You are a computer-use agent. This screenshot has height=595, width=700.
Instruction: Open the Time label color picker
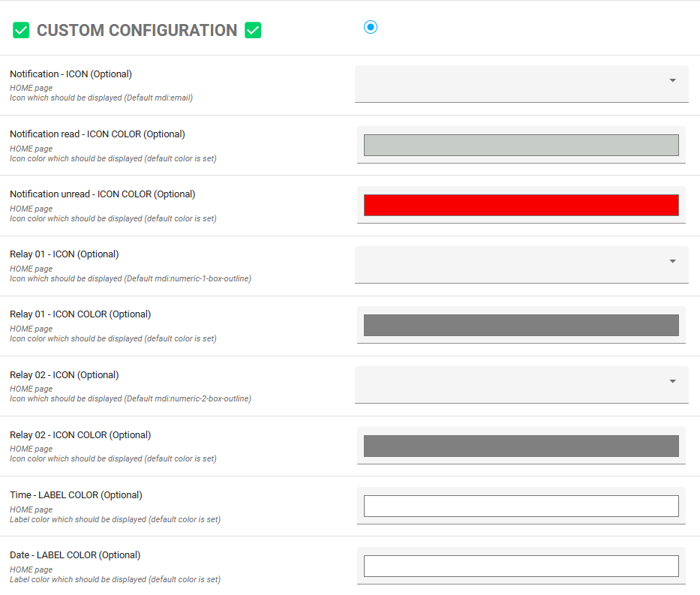point(521,506)
